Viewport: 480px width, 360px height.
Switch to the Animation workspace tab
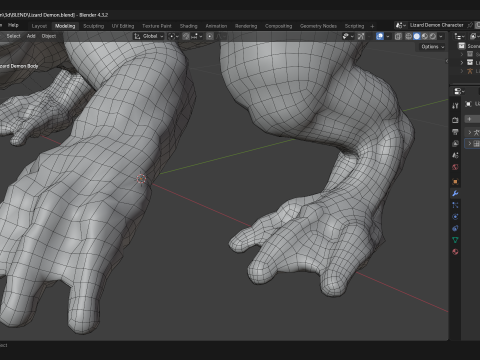pyautogui.click(x=216, y=26)
